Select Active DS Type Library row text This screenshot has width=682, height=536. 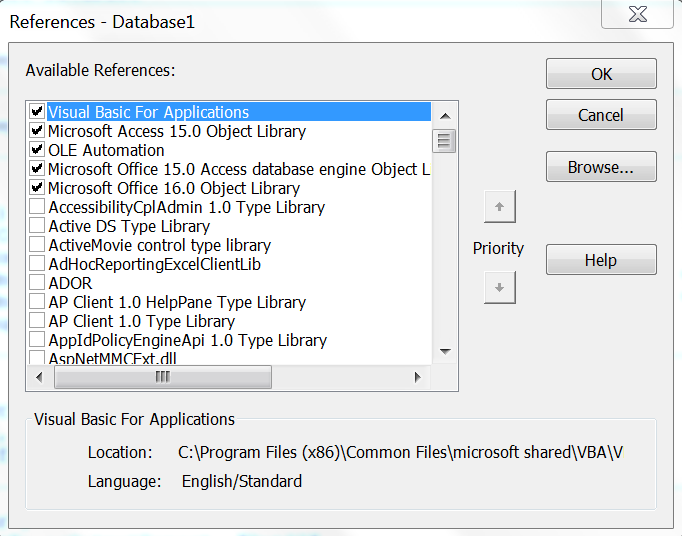(x=129, y=226)
